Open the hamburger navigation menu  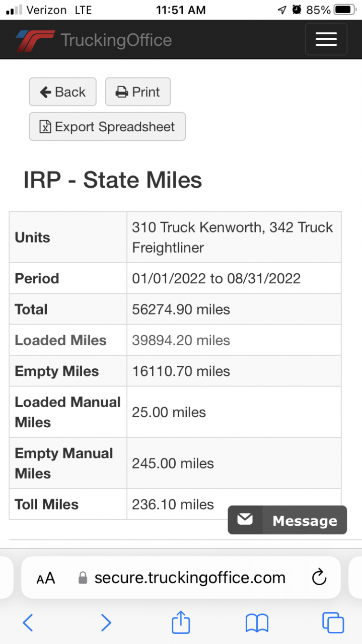[x=326, y=39]
